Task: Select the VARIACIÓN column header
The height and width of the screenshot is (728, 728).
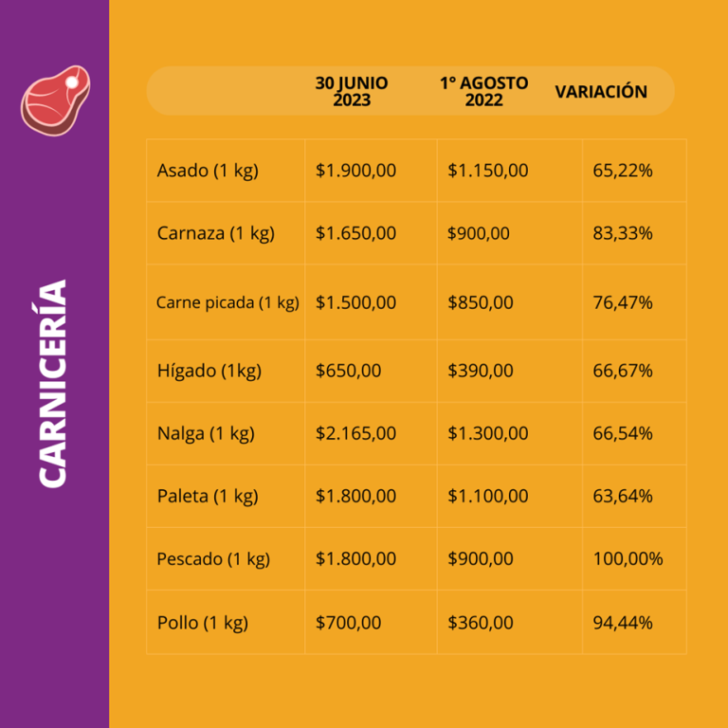Action: point(601,91)
